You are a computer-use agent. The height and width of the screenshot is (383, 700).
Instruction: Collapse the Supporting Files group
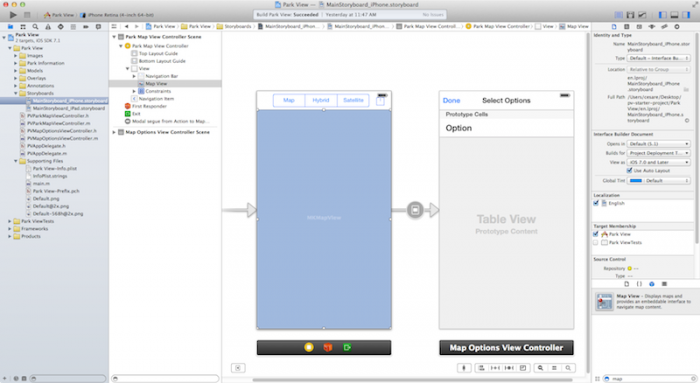tap(16, 161)
